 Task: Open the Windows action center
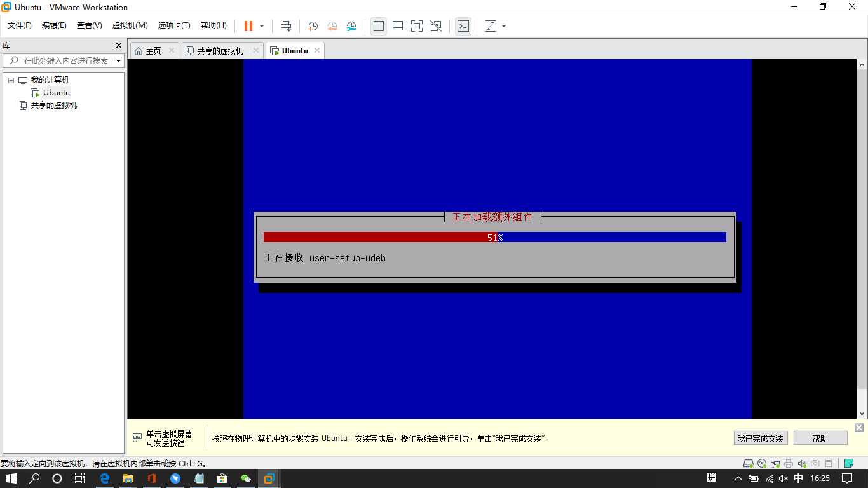point(848,478)
